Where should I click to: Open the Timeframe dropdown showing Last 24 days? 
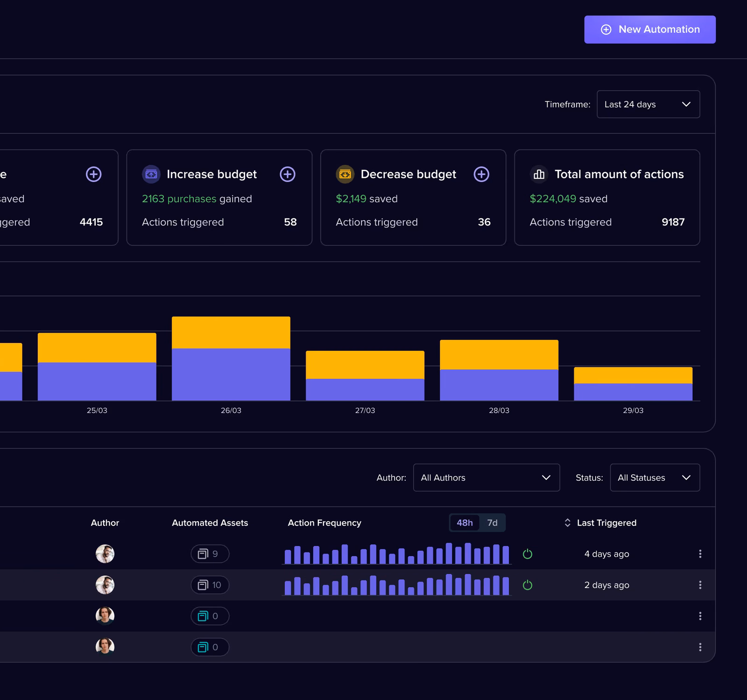point(648,104)
